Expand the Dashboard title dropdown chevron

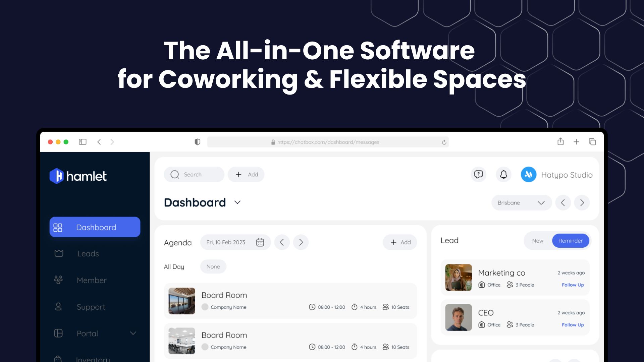pyautogui.click(x=237, y=202)
